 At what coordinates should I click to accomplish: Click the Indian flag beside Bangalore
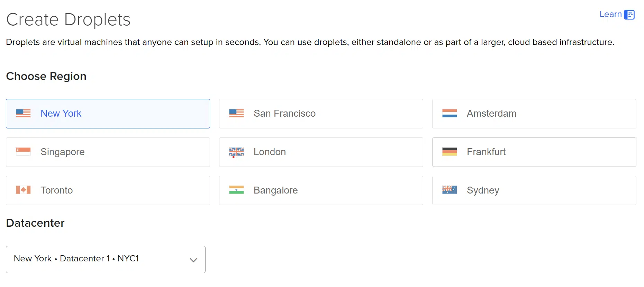coord(236,190)
